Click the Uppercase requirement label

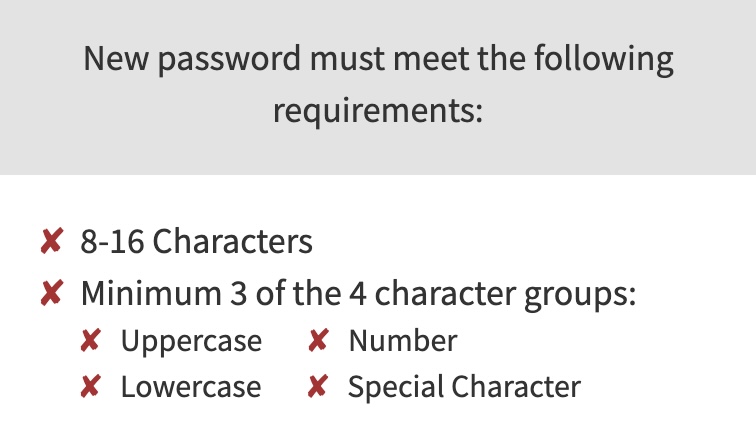tap(191, 341)
